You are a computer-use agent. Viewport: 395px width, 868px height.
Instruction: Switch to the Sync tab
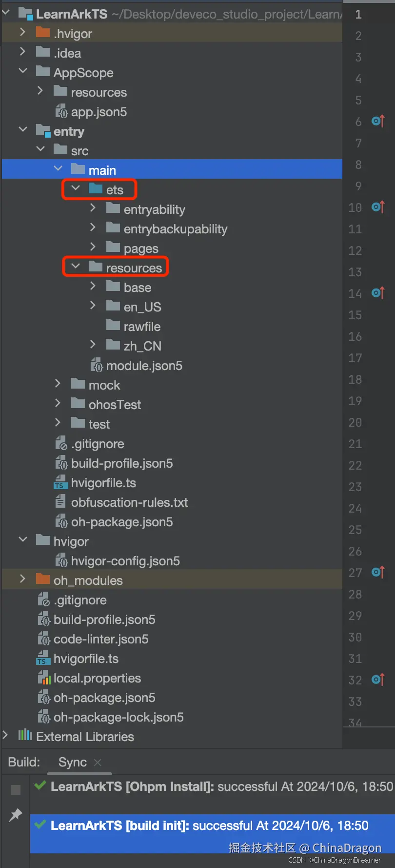pos(73,762)
